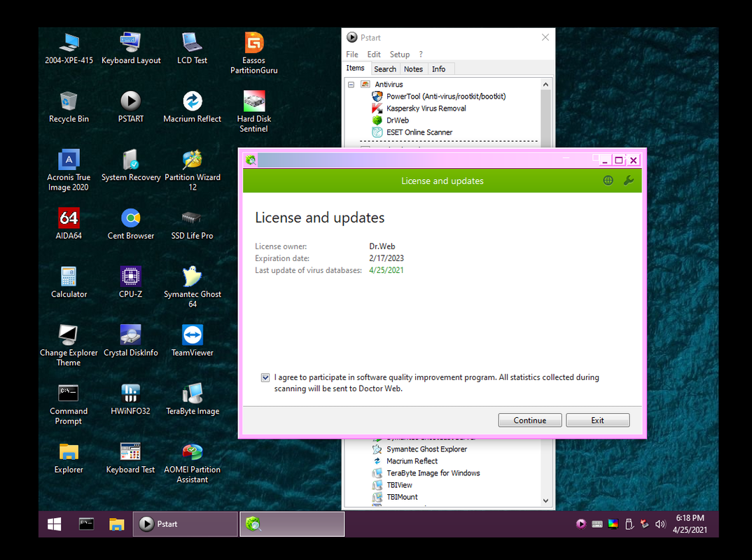Click the globe language icon in Dr.Web header

608,181
